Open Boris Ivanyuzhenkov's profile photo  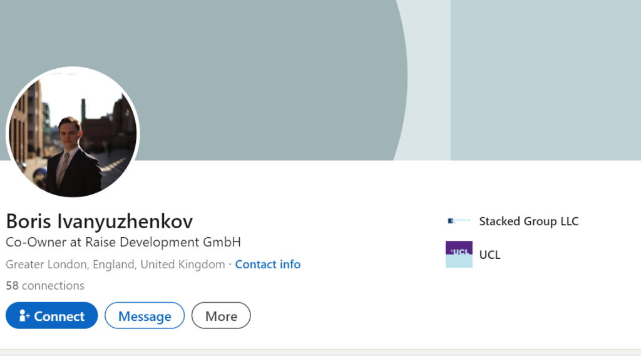(x=73, y=133)
